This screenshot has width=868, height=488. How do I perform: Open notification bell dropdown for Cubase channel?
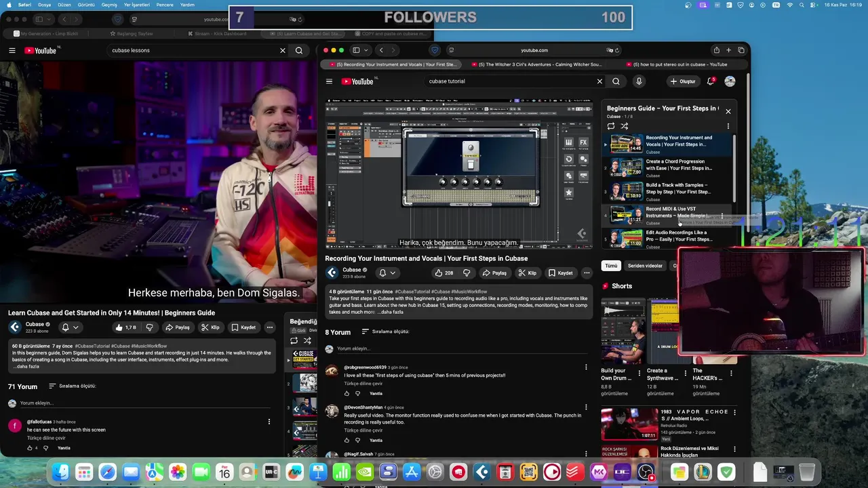pyautogui.click(x=387, y=273)
